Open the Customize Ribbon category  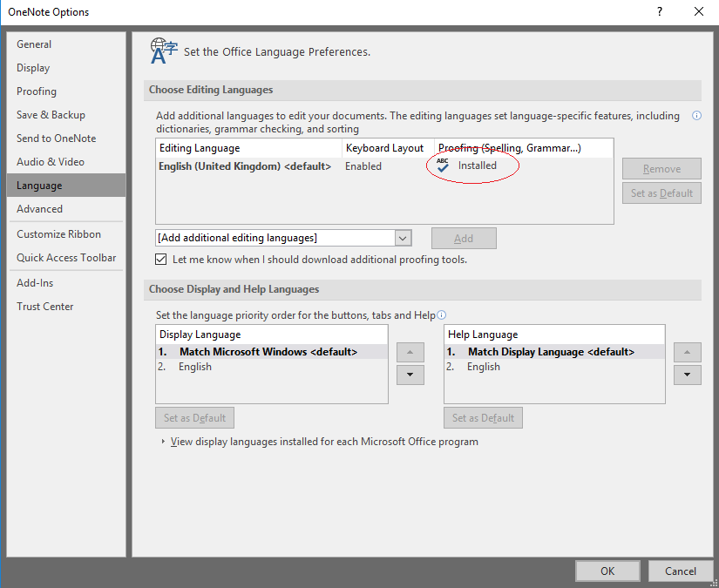click(66, 234)
